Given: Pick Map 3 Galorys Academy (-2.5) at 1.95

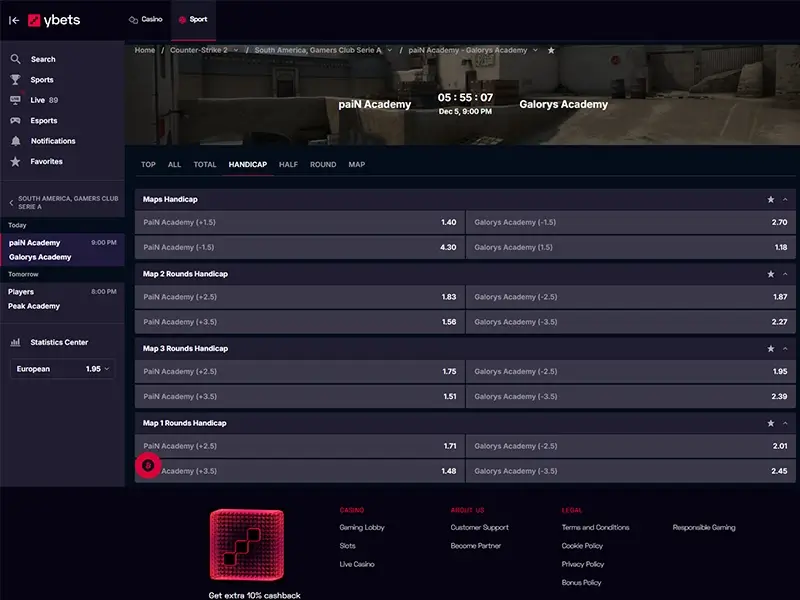Looking at the screenshot, I should [x=631, y=371].
